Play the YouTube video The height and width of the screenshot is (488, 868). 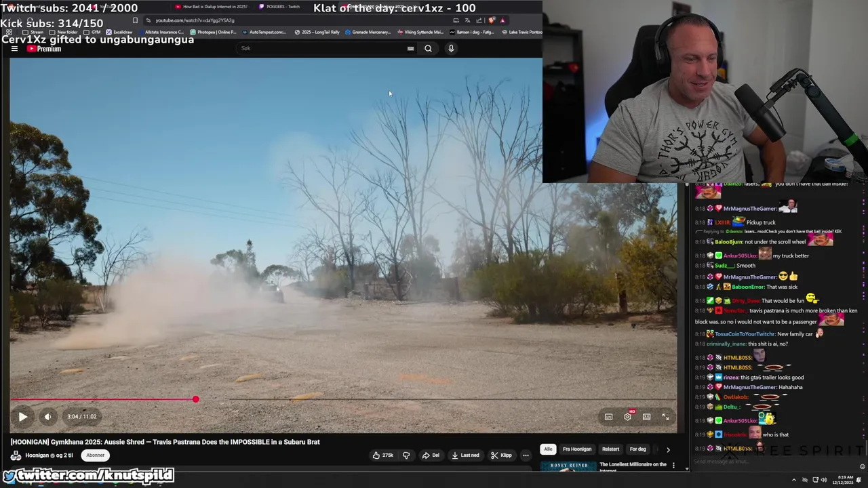[22, 417]
